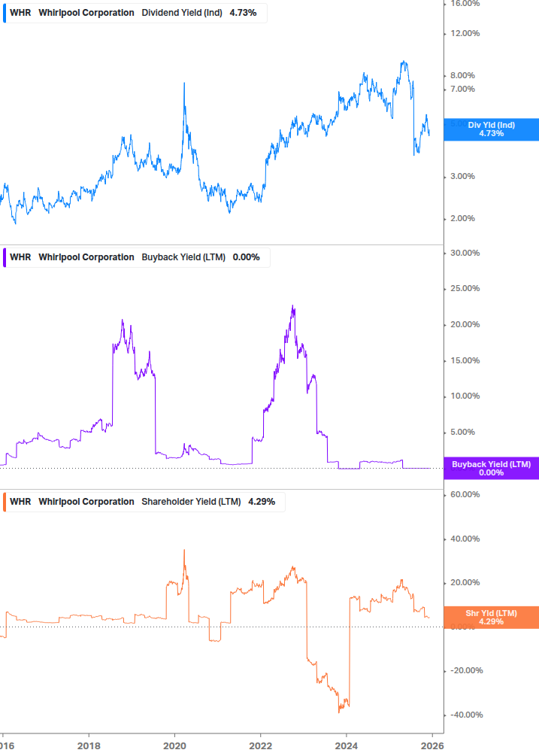
Task: Click the 2024 label on the time axis
Action: tap(347, 746)
